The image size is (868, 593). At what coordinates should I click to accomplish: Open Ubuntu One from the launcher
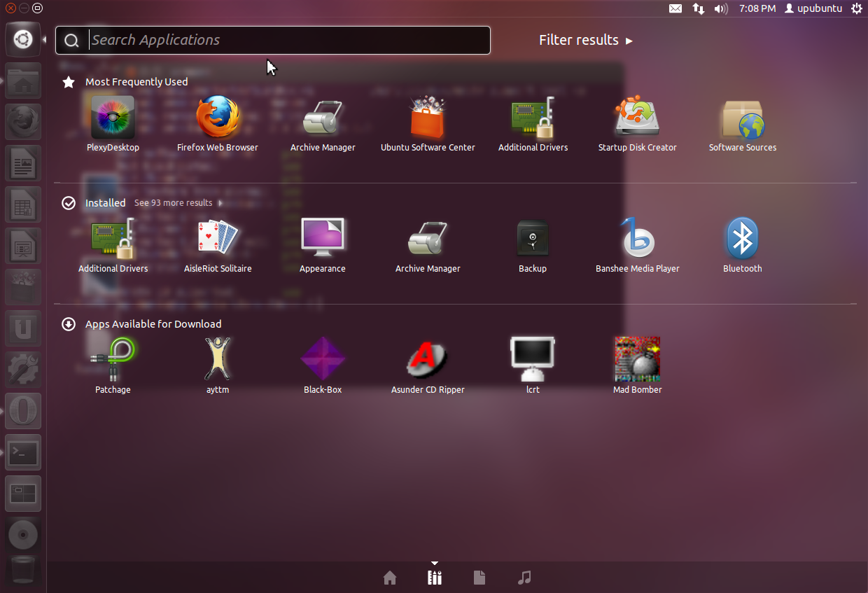pyautogui.click(x=23, y=328)
